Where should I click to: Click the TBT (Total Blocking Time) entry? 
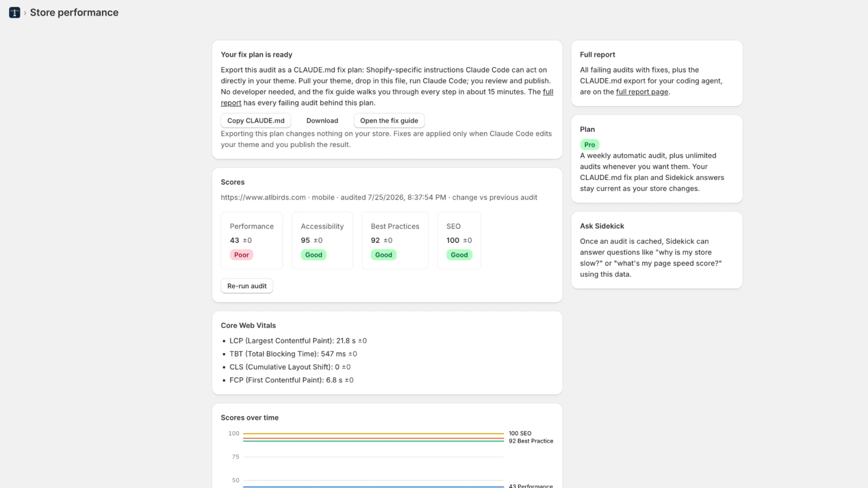[293, 354]
